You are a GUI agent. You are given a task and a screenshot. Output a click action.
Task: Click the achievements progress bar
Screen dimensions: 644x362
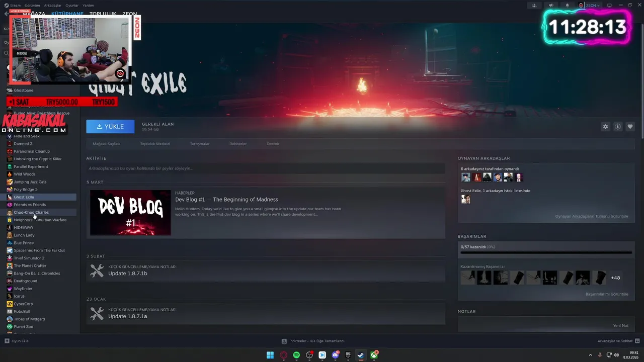(546, 253)
